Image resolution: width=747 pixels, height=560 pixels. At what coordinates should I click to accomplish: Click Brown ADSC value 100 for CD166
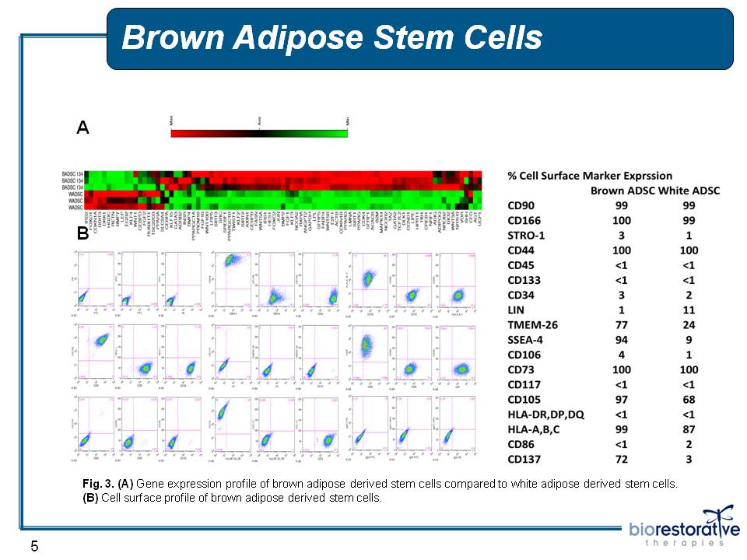[x=621, y=220]
